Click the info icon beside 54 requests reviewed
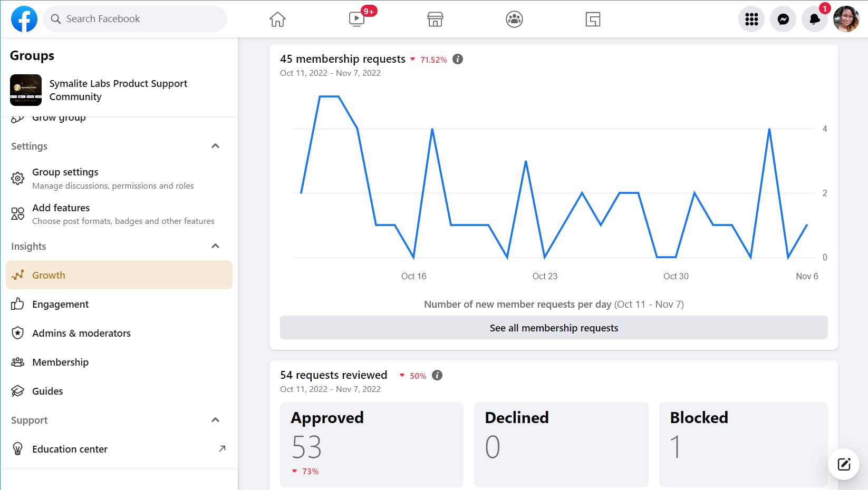 point(436,376)
